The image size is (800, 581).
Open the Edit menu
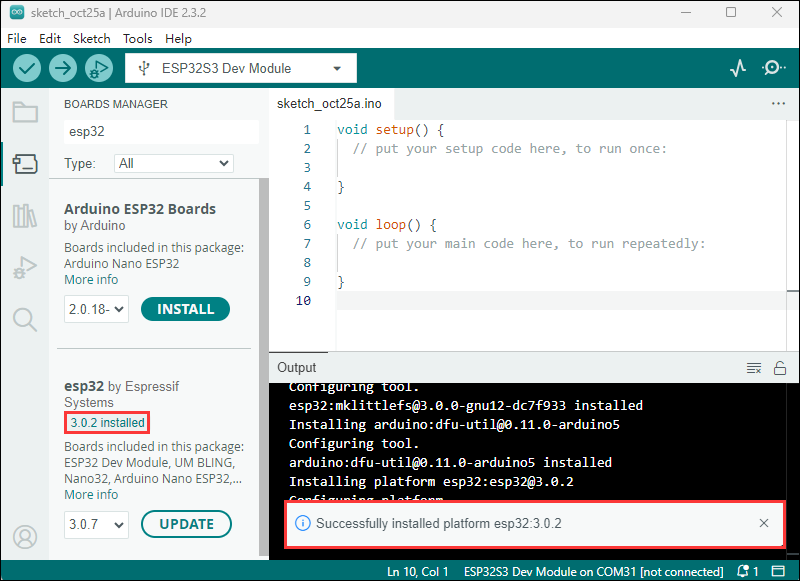[50, 39]
